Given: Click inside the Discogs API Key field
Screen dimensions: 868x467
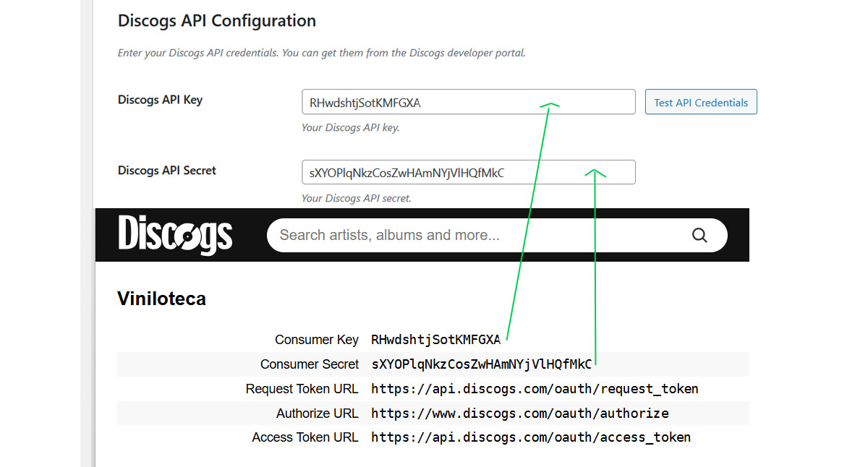Looking at the screenshot, I should (468, 101).
